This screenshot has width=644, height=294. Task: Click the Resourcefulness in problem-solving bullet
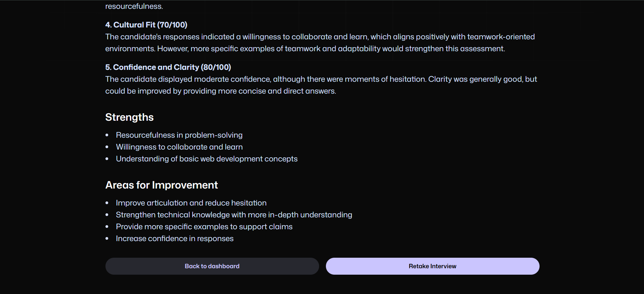(x=179, y=135)
